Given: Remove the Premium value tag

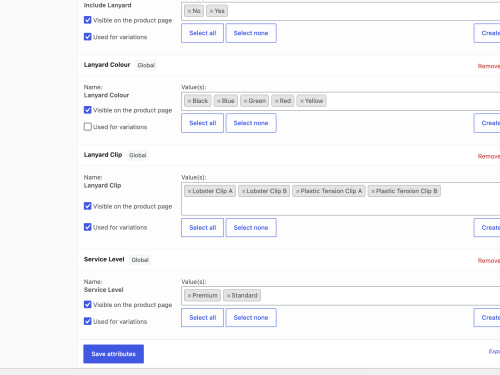Looking at the screenshot, I should [189, 296].
